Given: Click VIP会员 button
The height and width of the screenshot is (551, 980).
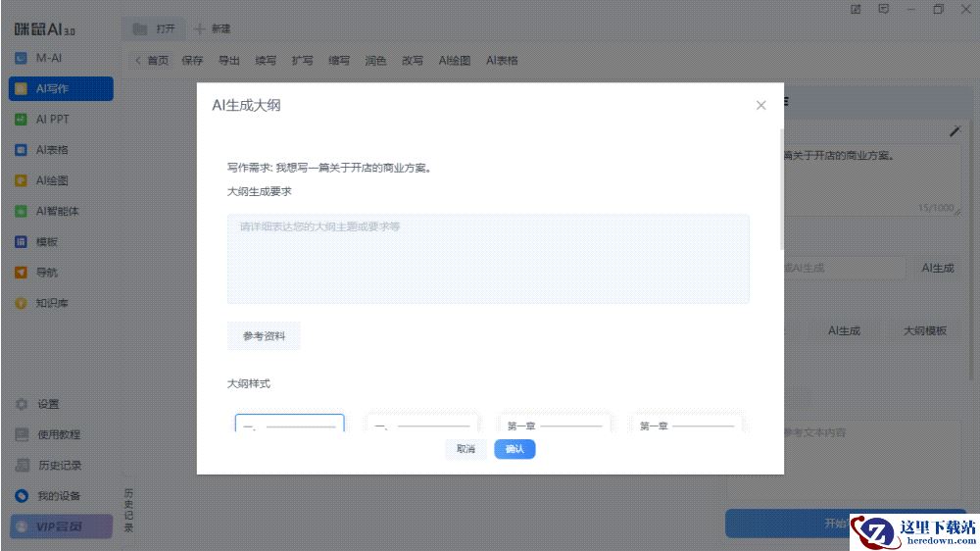Looking at the screenshot, I should 61,526.
